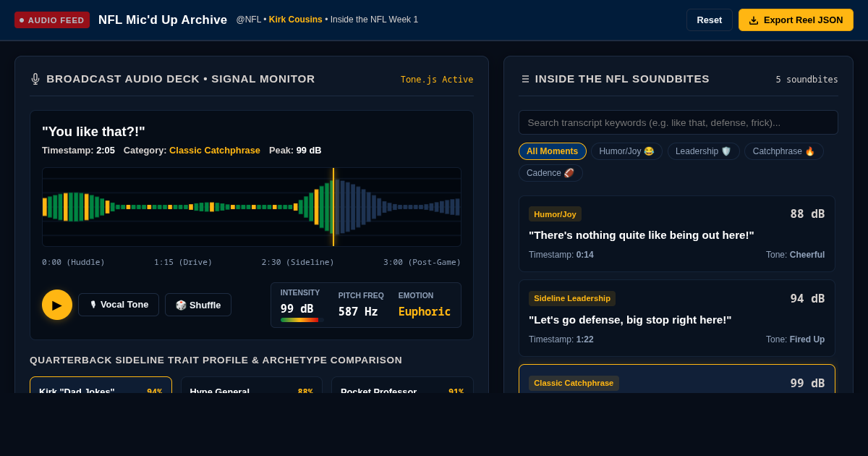Click the 5 soundbites count label

(x=807, y=80)
